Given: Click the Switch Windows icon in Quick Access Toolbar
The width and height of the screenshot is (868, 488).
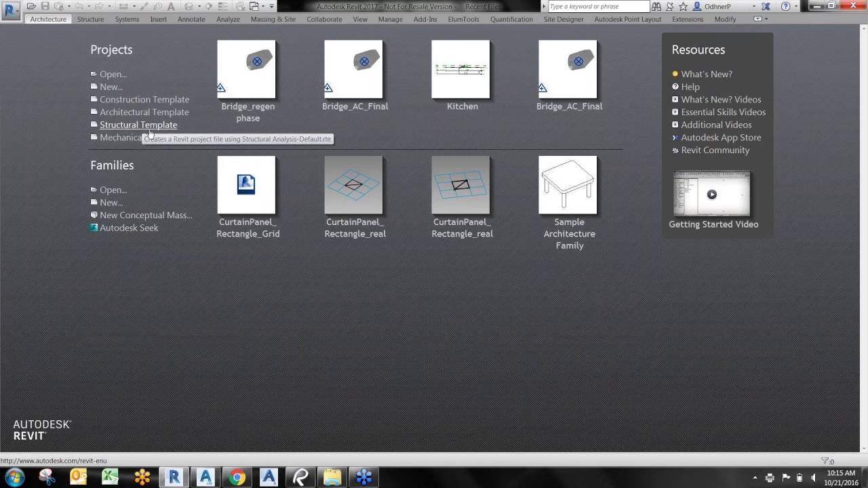Looking at the screenshot, I should 254,6.
